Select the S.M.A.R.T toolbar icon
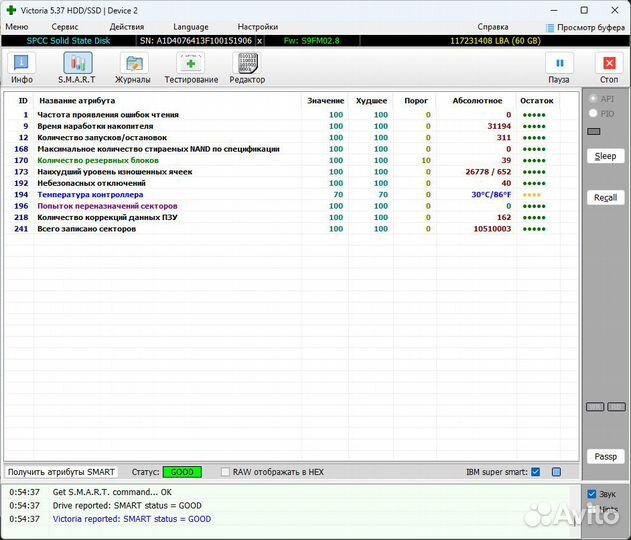 tap(76, 67)
